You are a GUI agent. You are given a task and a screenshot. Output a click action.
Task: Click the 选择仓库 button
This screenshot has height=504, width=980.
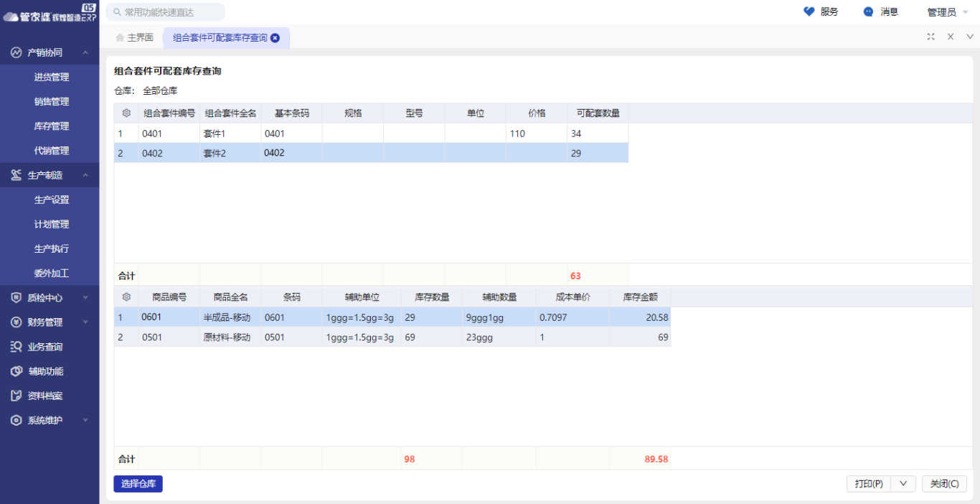coord(138,484)
